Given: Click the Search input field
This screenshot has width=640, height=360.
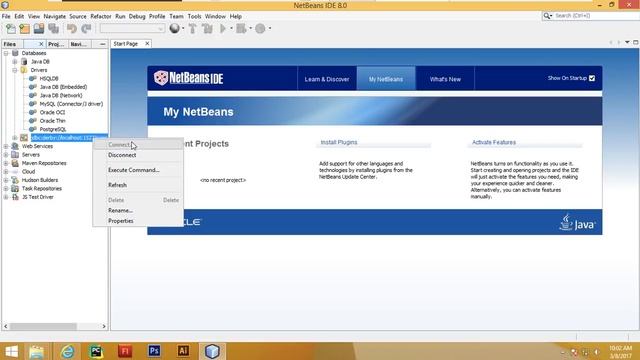Looking at the screenshot, I should [595, 16].
